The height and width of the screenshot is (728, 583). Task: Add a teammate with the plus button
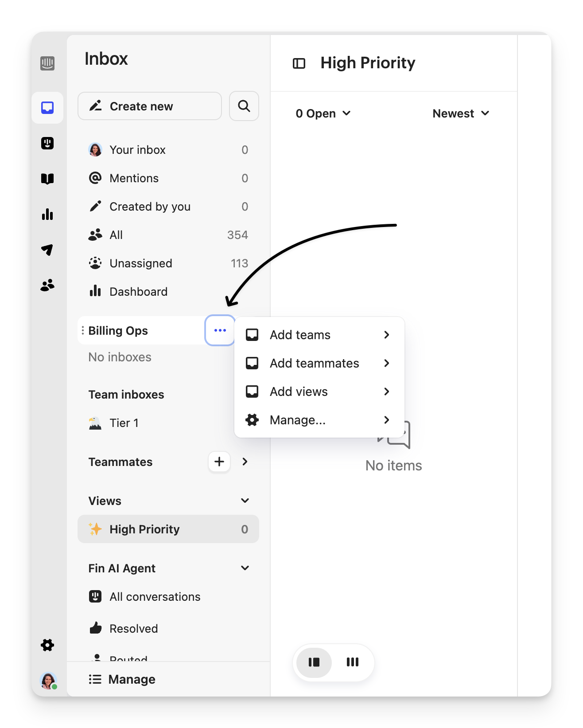coord(219,462)
